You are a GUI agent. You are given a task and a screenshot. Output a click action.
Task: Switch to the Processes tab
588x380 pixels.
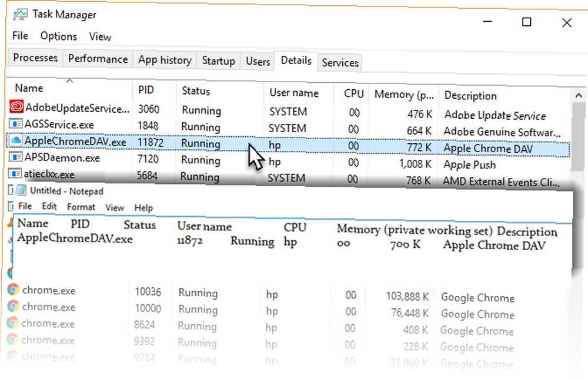[35, 58]
